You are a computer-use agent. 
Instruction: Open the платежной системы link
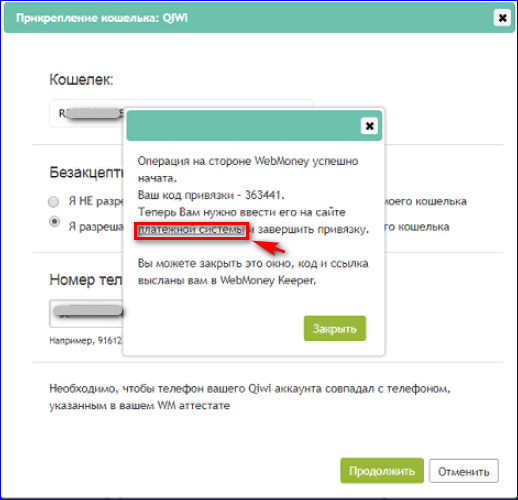tap(191, 230)
